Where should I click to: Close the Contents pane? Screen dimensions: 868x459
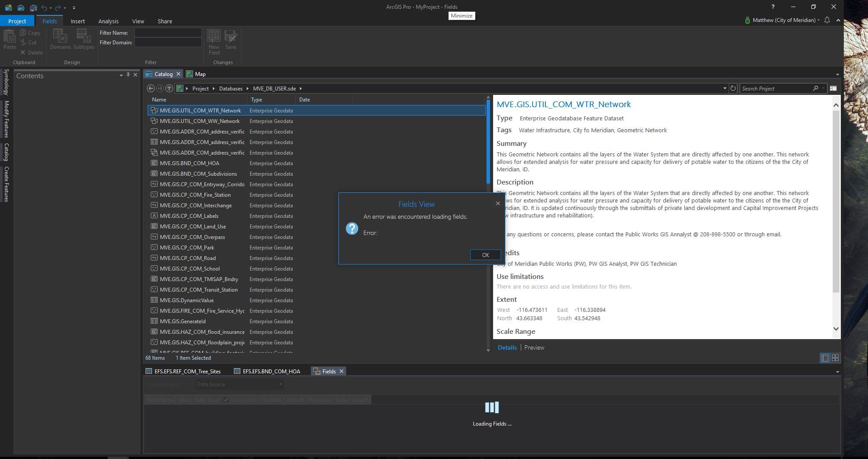[135, 75]
